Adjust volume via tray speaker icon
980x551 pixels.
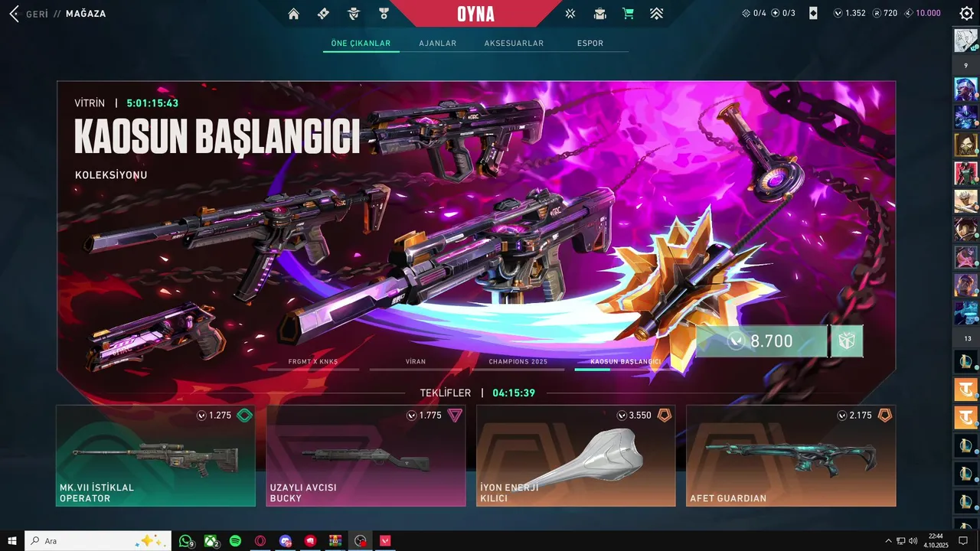tap(913, 541)
